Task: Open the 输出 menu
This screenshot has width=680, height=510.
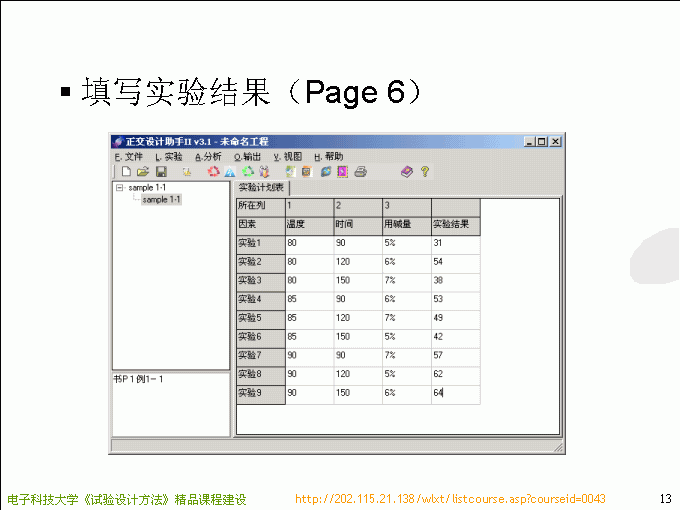Action: (248, 157)
